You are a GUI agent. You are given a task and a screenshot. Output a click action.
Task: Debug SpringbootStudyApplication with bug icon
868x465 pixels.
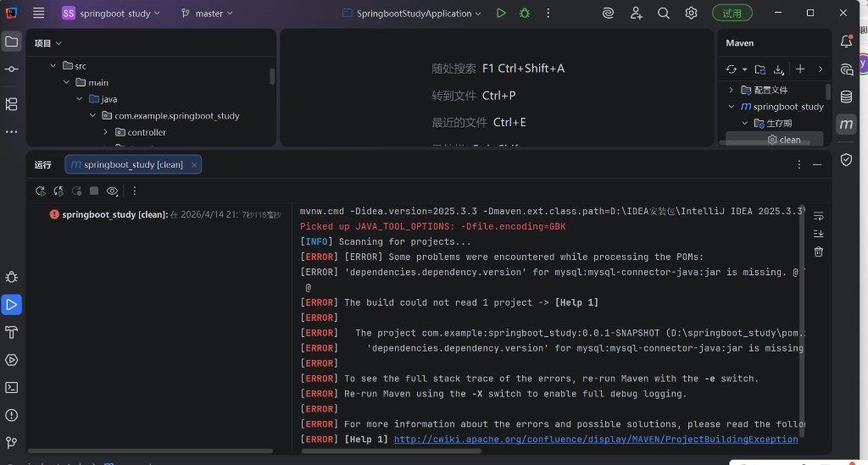(x=525, y=14)
